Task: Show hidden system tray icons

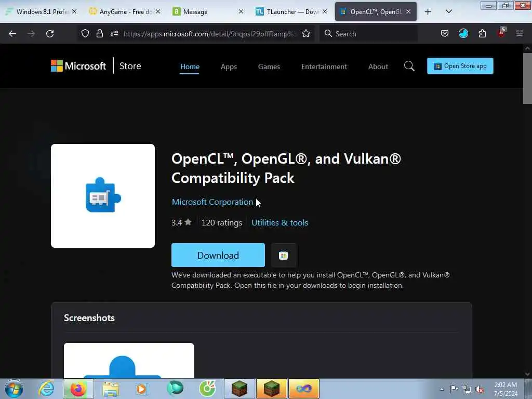Action: tap(442, 389)
